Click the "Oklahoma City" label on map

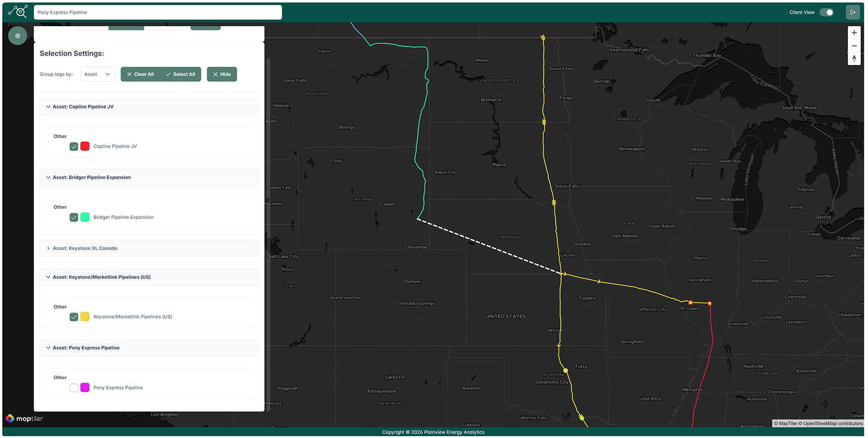tap(552, 382)
